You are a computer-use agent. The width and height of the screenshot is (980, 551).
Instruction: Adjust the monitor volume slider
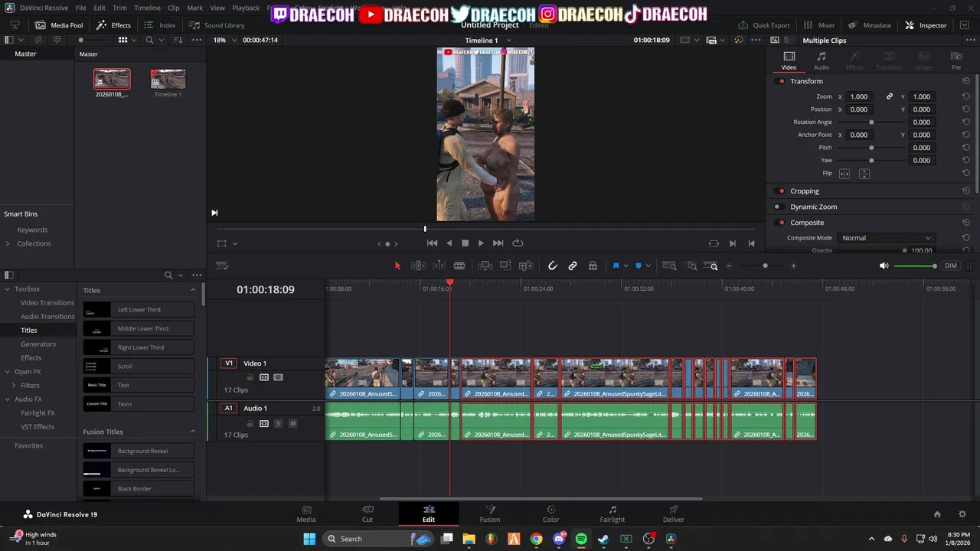[916, 266]
